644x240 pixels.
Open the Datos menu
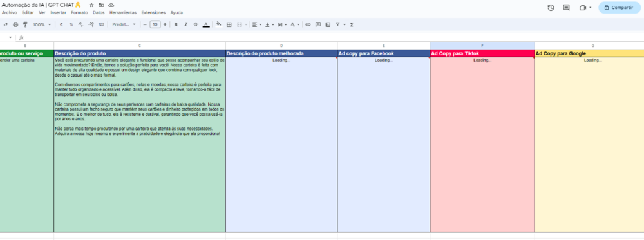coord(99,13)
